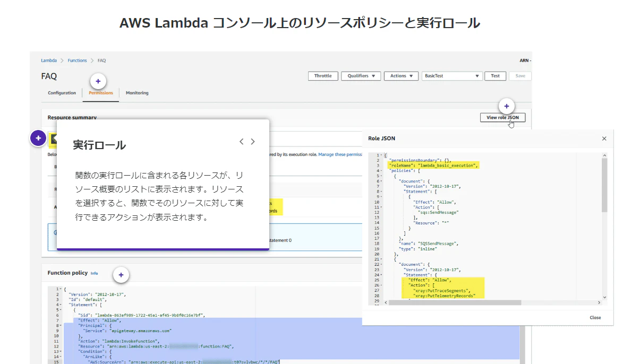Switch to the Monitoring tab
The width and height of the screenshot is (623, 364).
137,93
